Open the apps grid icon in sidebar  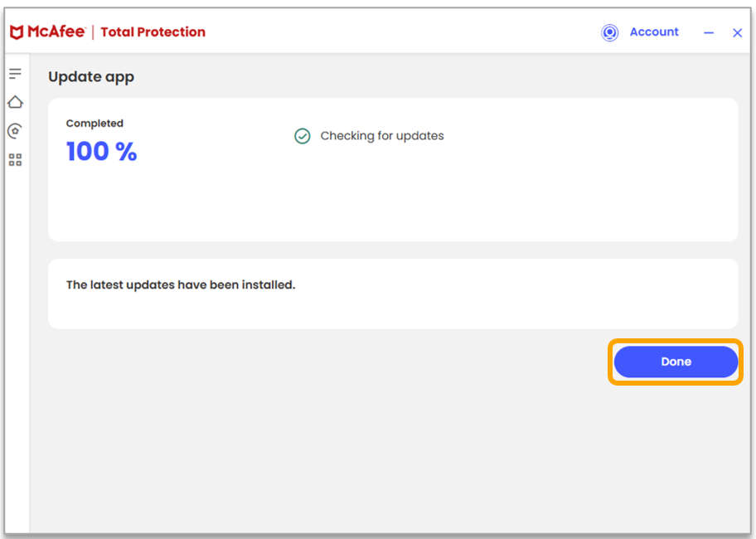click(15, 160)
